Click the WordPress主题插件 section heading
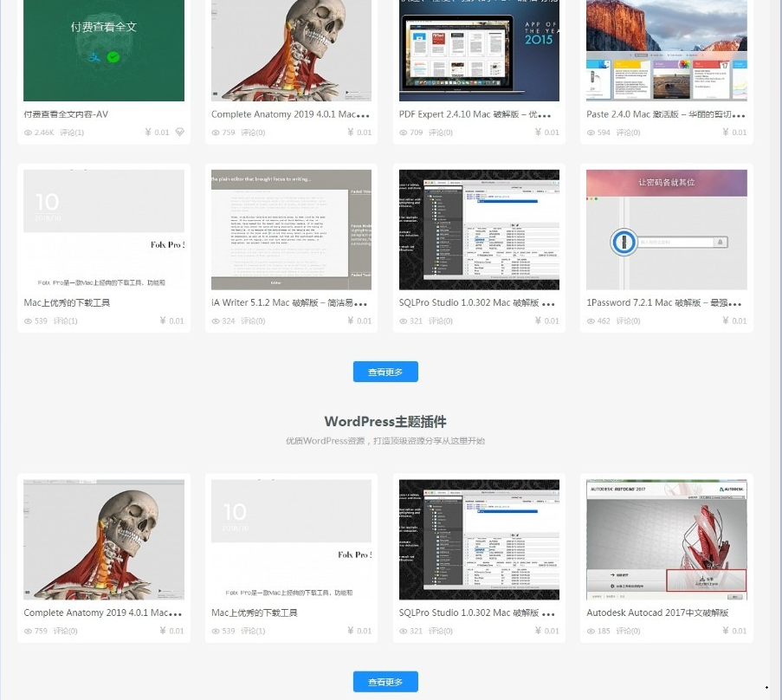The image size is (782, 700). tap(385, 422)
